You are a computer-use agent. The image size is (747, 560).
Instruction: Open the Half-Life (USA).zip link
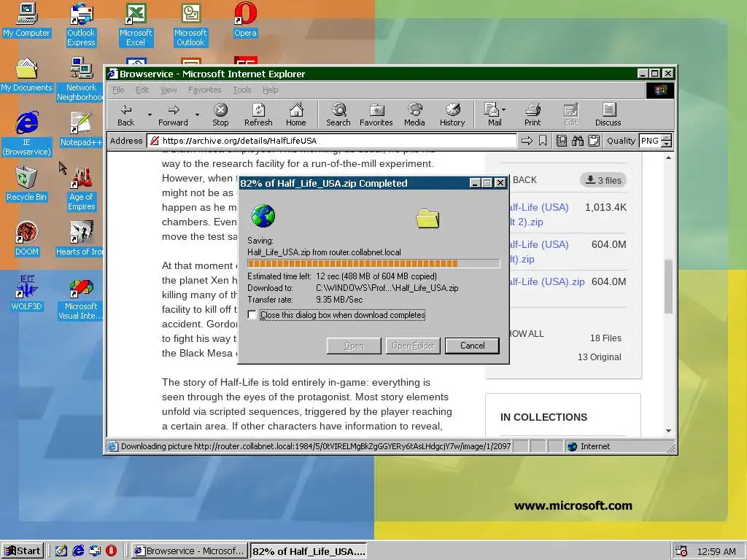point(546,281)
